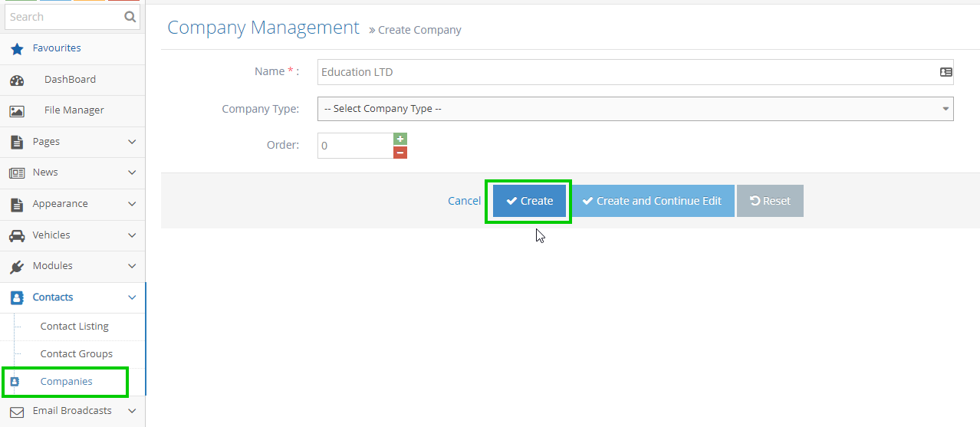
Task: Click the Reset button
Action: [770, 201]
